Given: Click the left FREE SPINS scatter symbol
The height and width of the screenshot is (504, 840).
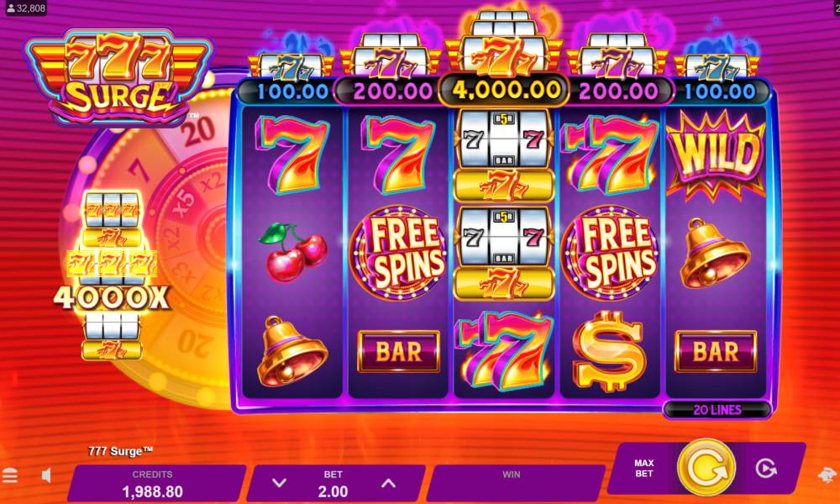Looking at the screenshot, I should [x=398, y=252].
